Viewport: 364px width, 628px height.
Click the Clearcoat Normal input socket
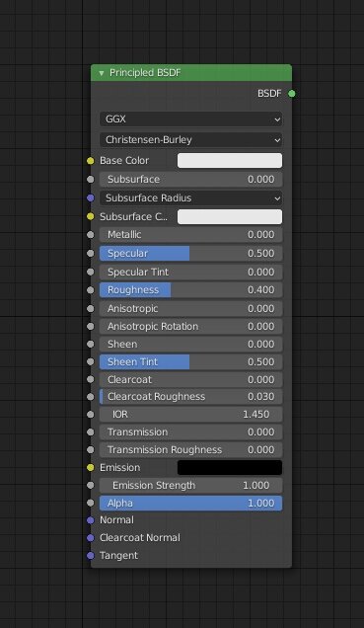[x=91, y=538]
